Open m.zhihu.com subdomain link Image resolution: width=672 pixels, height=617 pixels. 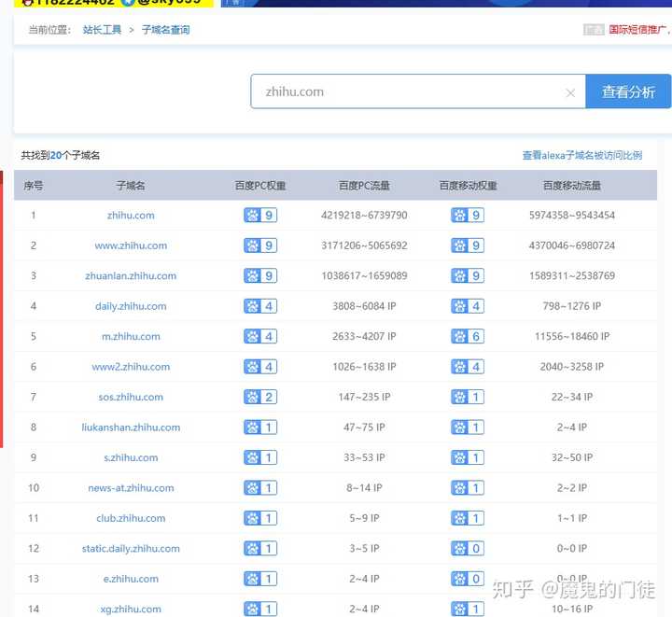[x=131, y=336]
